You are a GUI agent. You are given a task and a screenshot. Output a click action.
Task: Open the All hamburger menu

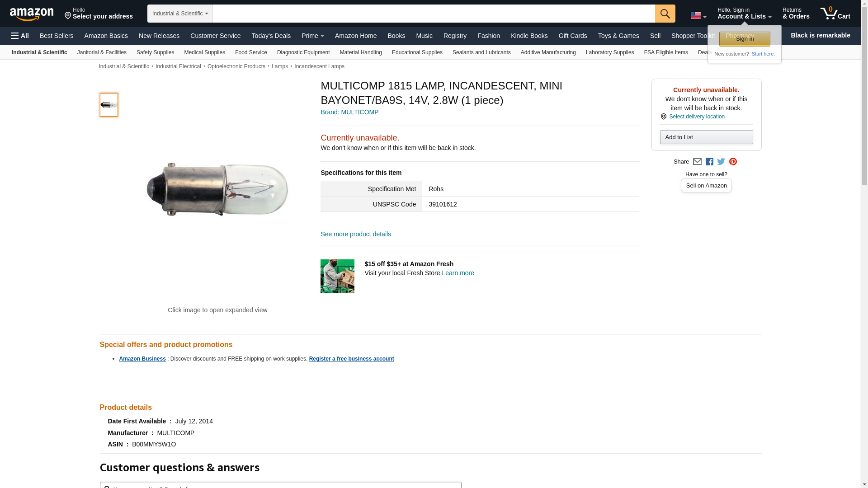(20, 36)
